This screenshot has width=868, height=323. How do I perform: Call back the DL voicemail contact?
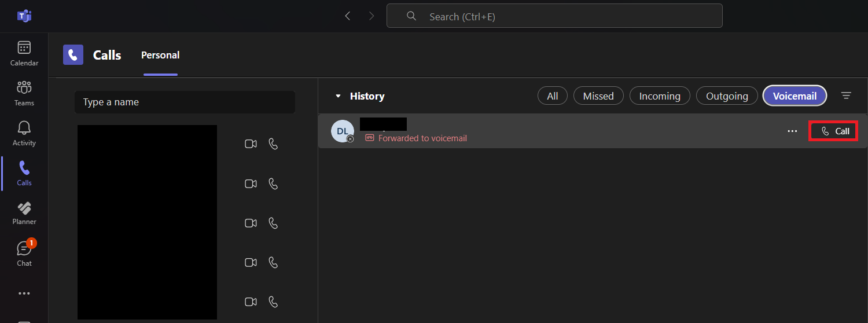(x=833, y=131)
